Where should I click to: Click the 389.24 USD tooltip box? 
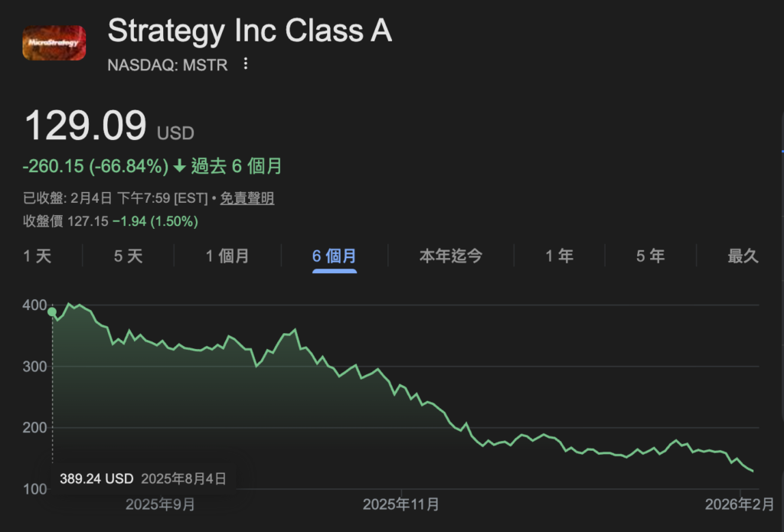pyautogui.click(x=143, y=479)
